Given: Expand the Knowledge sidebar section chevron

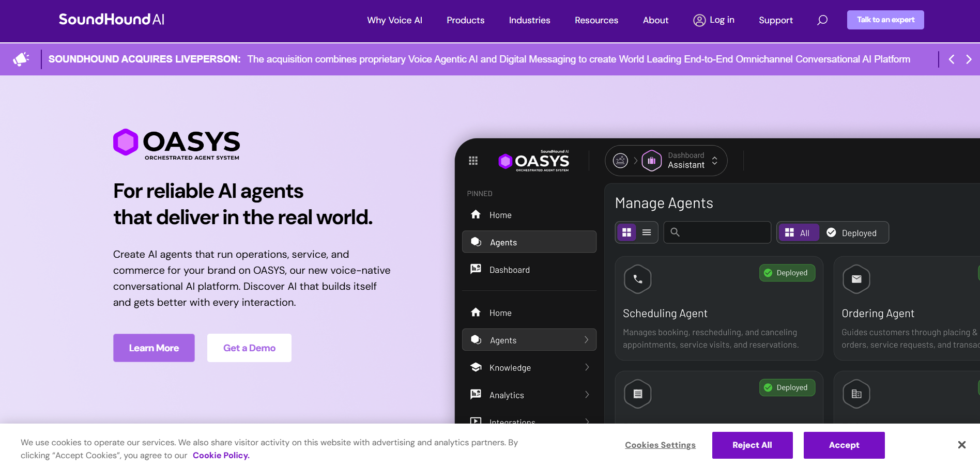Looking at the screenshot, I should click(587, 367).
